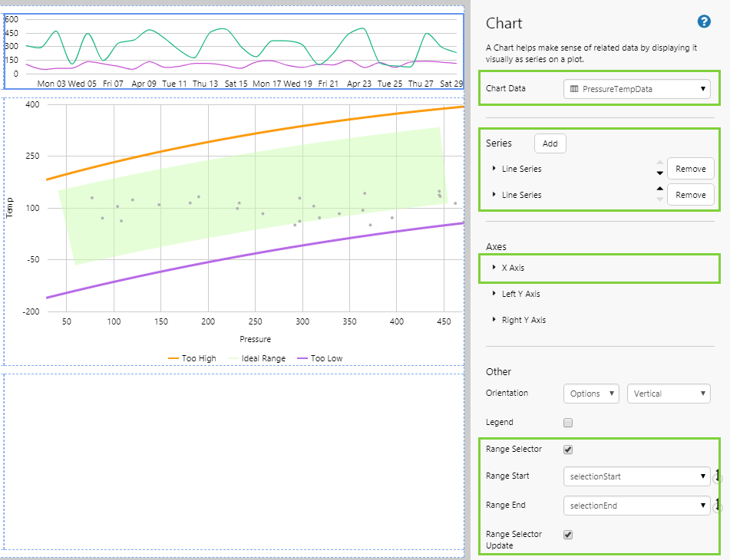Click the icon beside Range End dropdown

pos(717,506)
